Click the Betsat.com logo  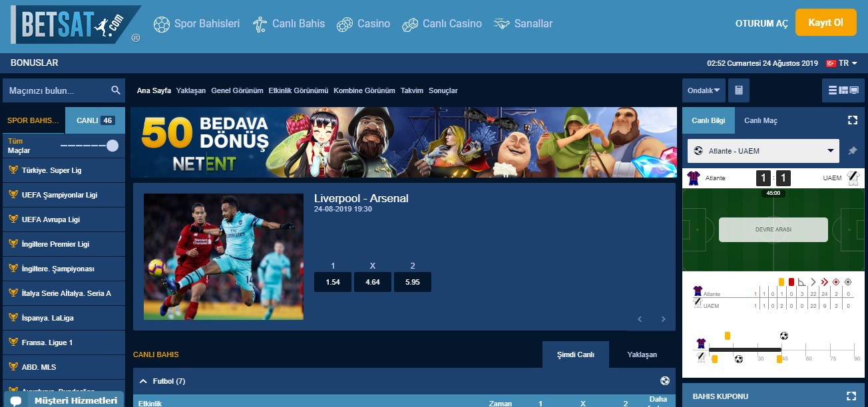click(75, 25)
